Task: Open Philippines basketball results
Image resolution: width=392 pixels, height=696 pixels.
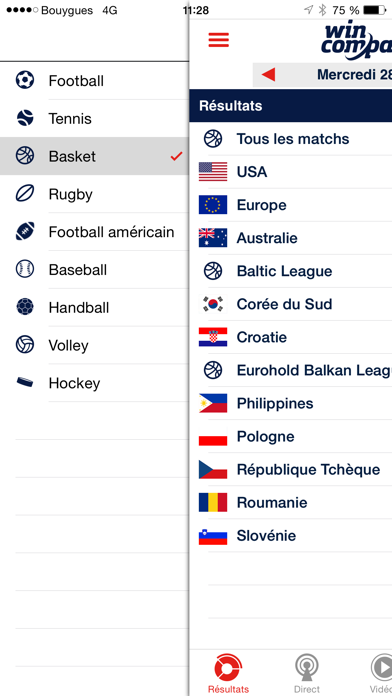Action: click(291, 403)
